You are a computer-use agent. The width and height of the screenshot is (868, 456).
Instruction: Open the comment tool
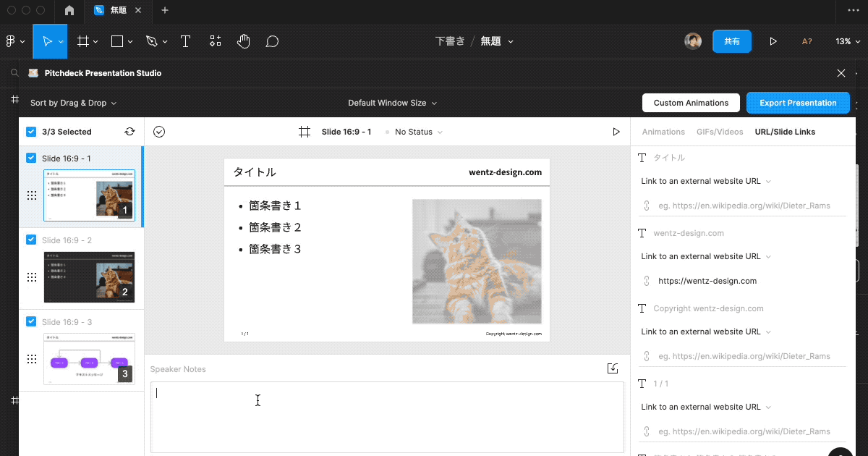272,41
